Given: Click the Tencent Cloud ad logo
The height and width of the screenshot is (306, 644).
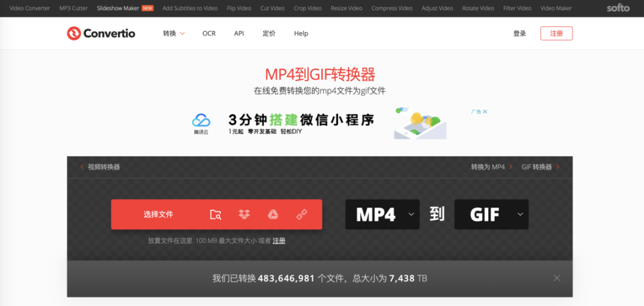Looking at the screenshot, I should coord(202,124).
